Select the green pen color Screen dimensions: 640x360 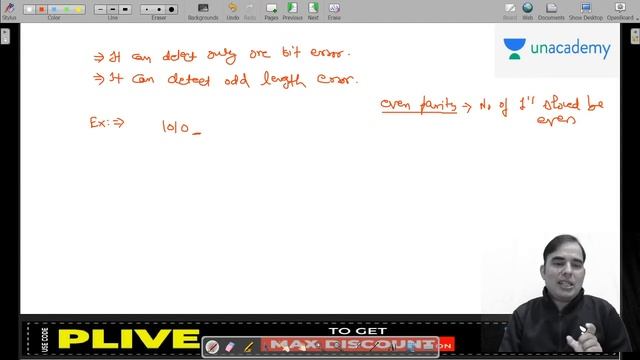tap(66, 9)
